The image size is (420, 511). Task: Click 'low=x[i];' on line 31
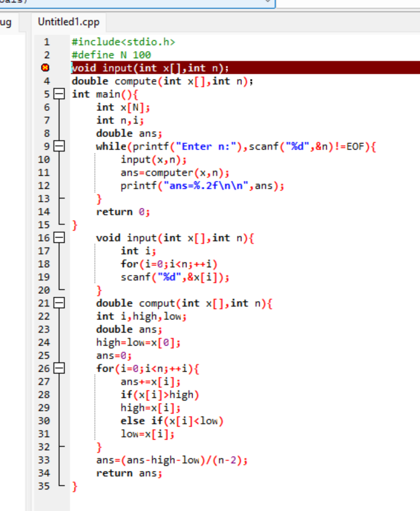coord(148,434)
